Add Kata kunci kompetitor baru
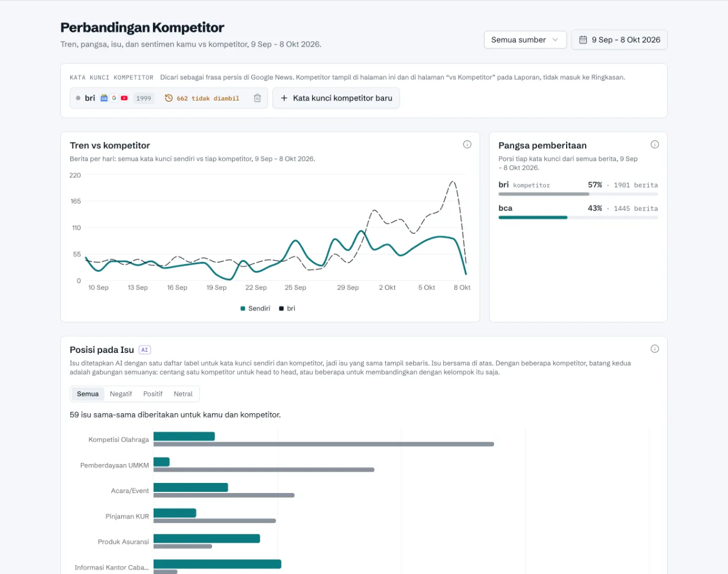The image size is (728, 574). [336, 98]
